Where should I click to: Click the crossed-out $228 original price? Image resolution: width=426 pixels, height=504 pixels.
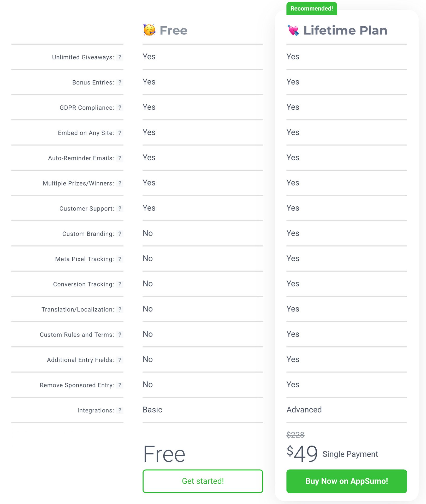(295, 435)
